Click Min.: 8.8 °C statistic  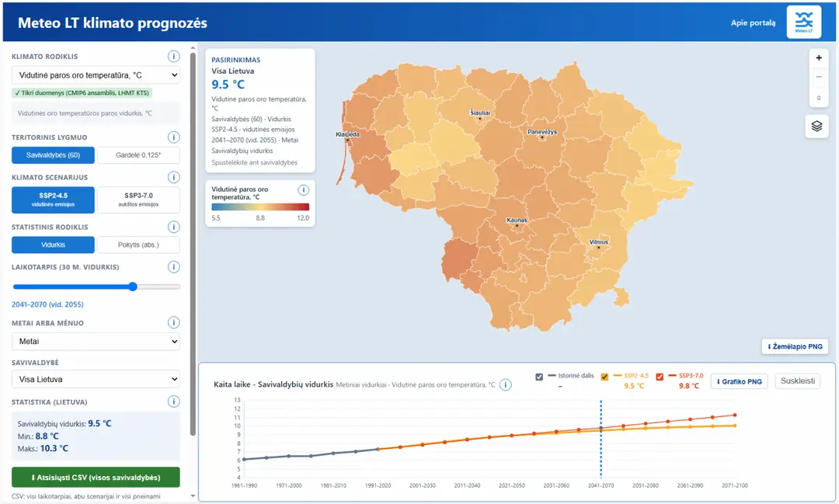pyautogui.click(x=38, y=436)
